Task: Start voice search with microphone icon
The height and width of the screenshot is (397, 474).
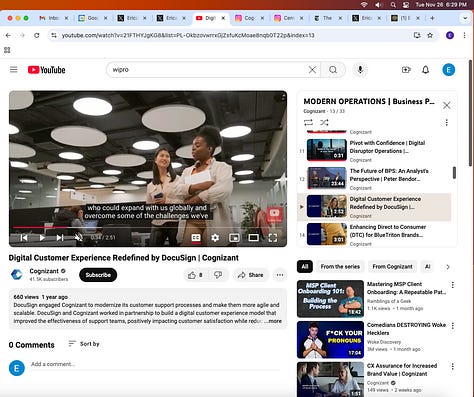Action: tap(360, 70)
